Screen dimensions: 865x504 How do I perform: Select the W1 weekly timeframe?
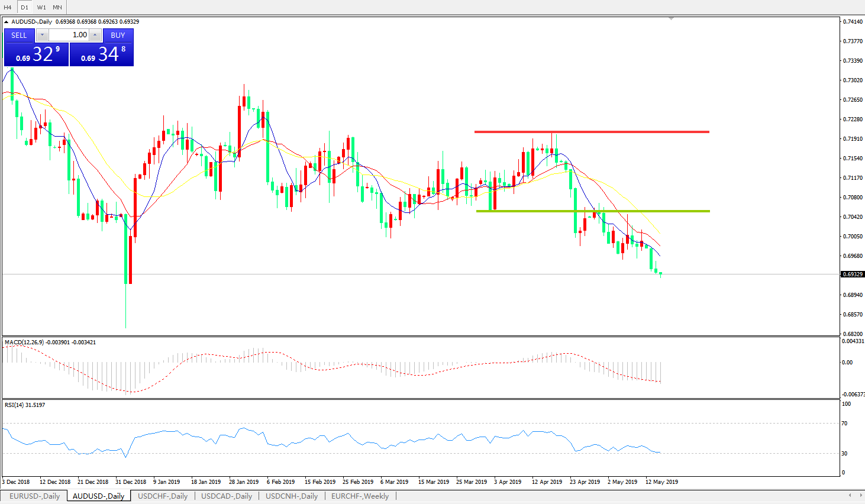(x=41, y=7)
